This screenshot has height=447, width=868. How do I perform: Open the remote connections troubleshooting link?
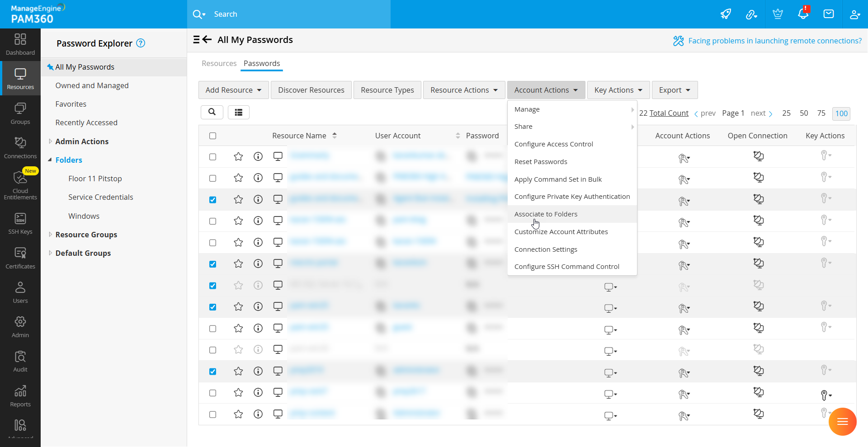click(x=774, y=41)
